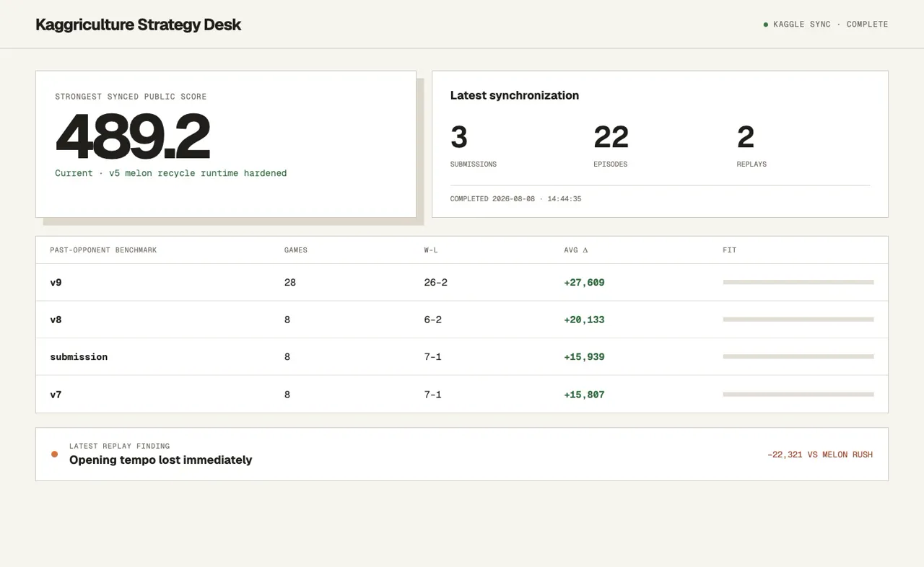The height and width of the screenshot is (567, 924).
Task: Select the submission benchmark row name
Action: click(79, 357)
